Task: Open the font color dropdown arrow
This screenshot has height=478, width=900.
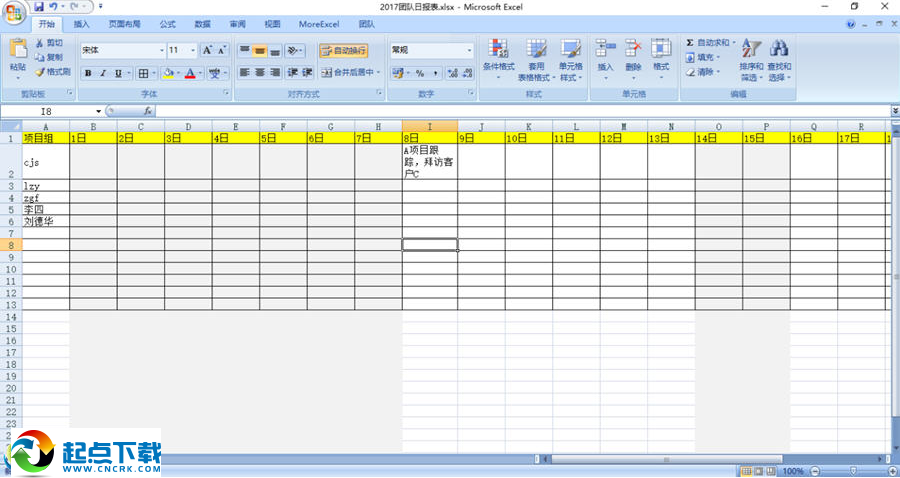Action: 201,73
